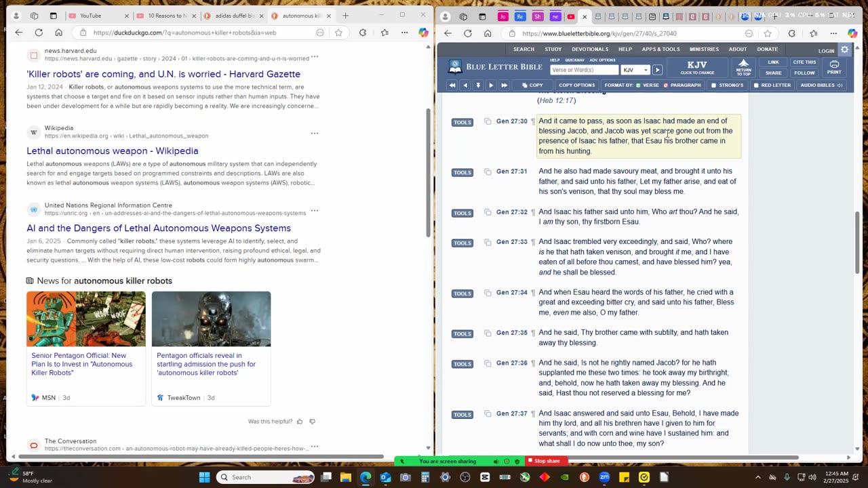Screen dimensions: 868x488
Task: Submit the Bible search with the arrow button
Action: tap(657, 70)
